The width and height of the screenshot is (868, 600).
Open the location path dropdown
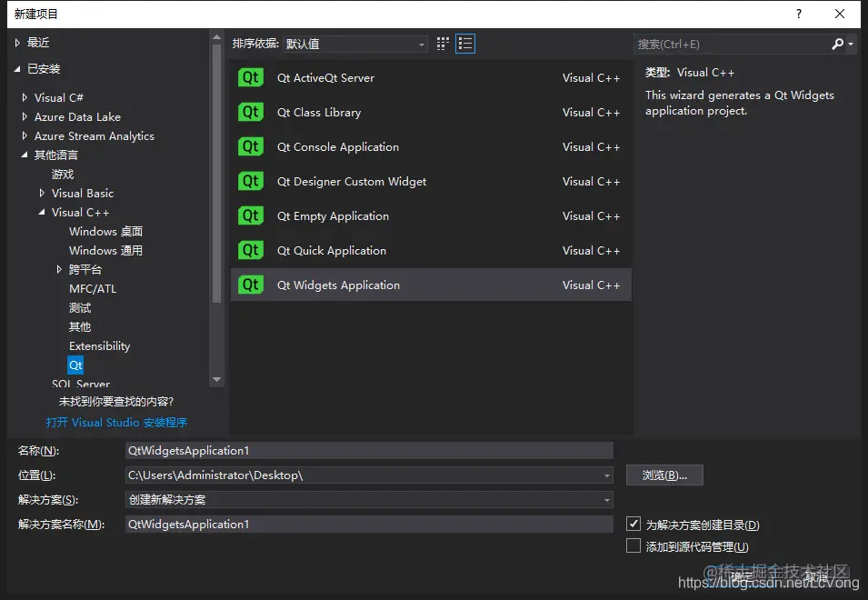coord(607,475)
